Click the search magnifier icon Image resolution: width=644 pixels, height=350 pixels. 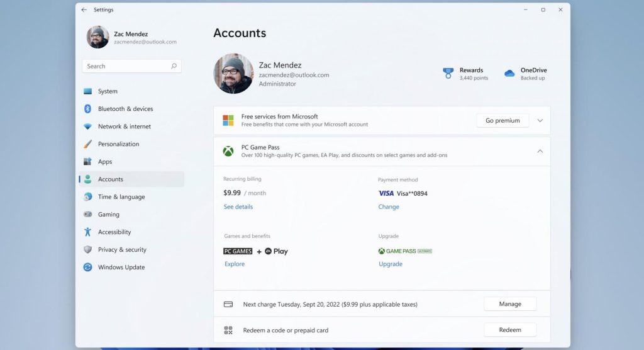tap(174, 66)
